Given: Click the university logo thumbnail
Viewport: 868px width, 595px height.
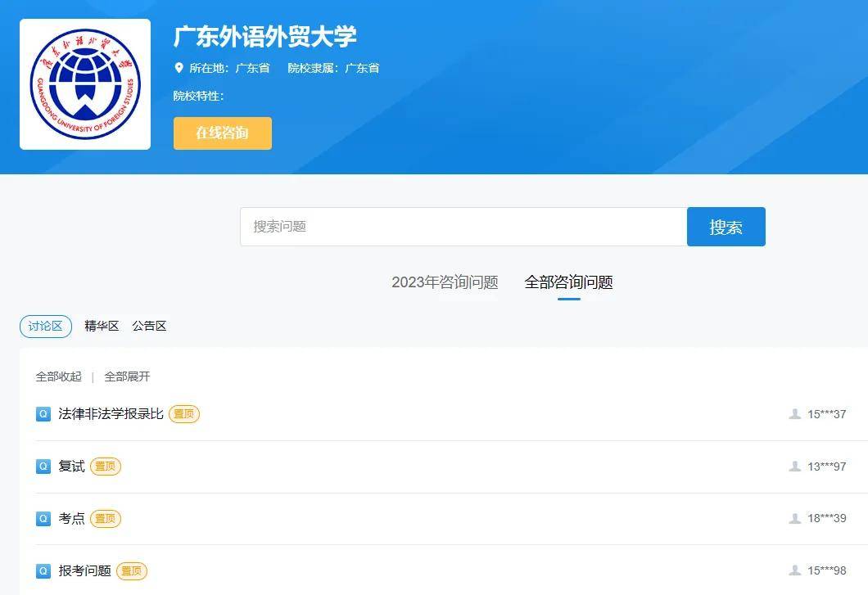Looking at the screenshot, I should [85, 84].
